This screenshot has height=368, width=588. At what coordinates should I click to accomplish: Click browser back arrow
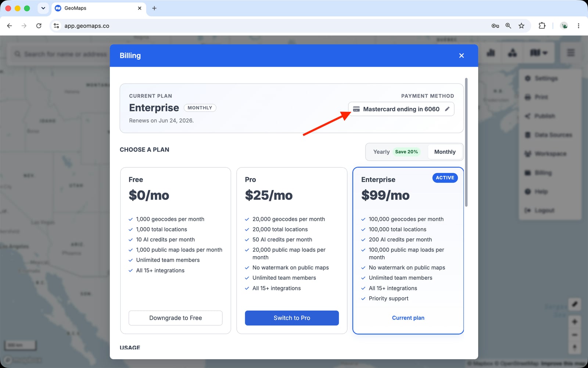10,26
